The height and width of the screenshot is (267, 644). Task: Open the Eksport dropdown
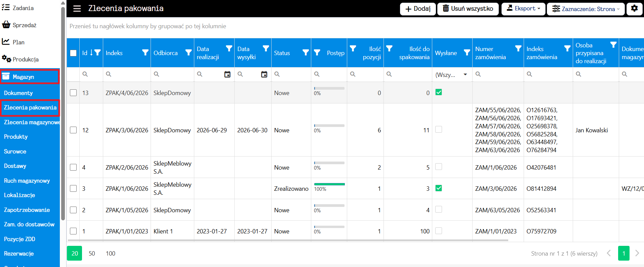[523, 9]
